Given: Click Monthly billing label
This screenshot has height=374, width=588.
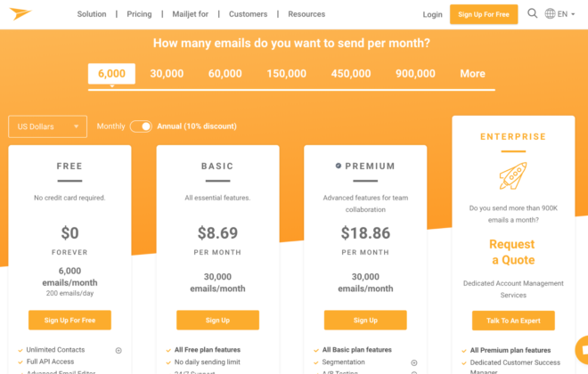Looking at the screenshot, I should pyautogui.click(x=110, y=126).
